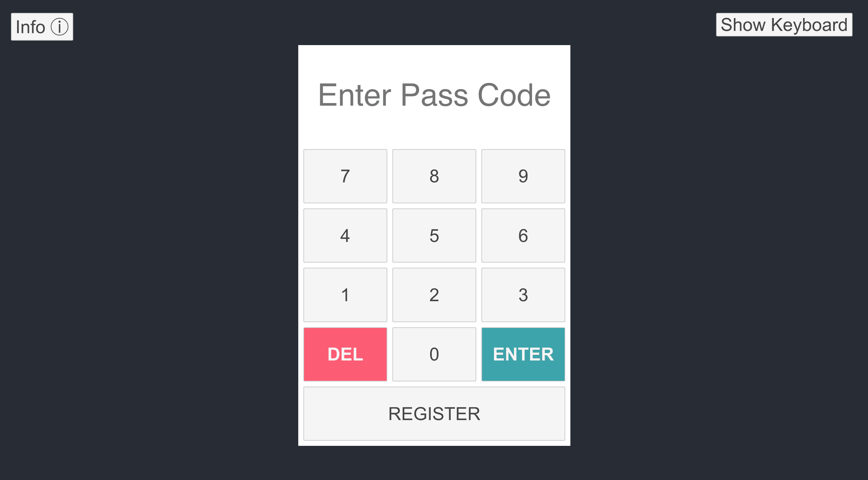
Task: Click the DEL button
Action: (345, 354)
